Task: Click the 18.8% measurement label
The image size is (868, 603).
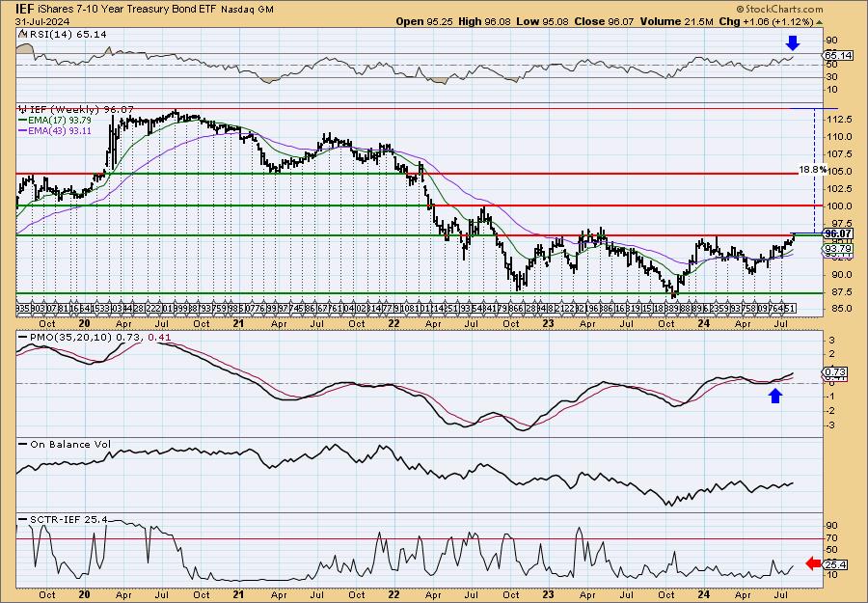Action: coord(812,170)
